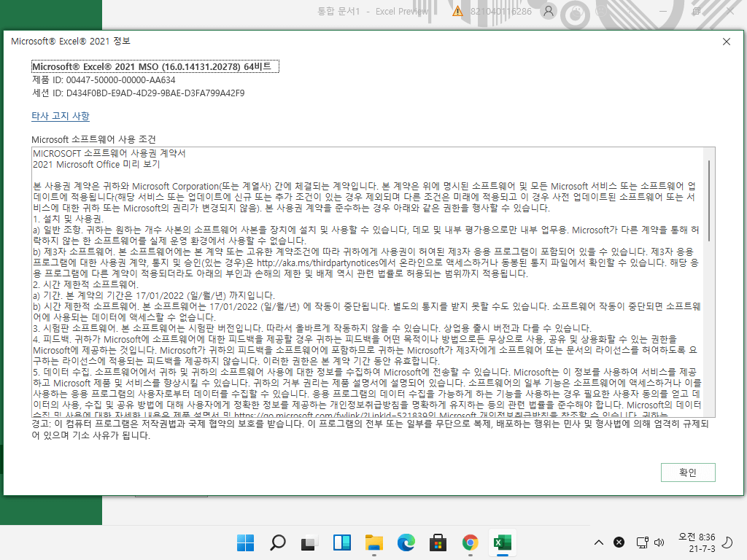Click the 2021 Microsoft Office 미리 보기 line
Image resolution: width=747 pixels, height=560 pixels.
click(x=96, y=164)
